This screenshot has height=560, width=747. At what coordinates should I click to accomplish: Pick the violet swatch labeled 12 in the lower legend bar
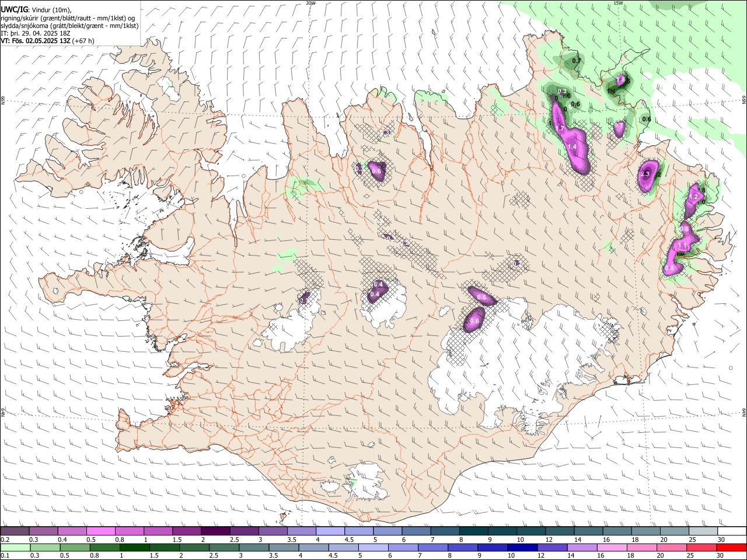[551, 547]
